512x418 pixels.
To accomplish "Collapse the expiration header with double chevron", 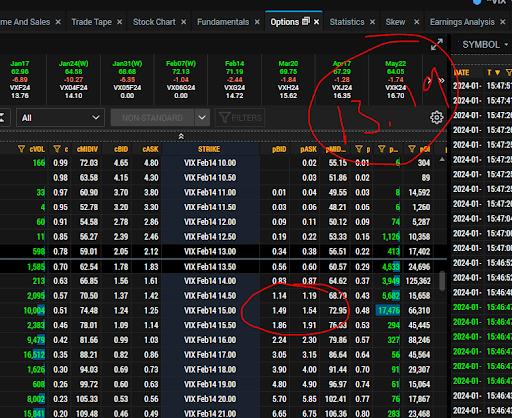I will pos(181,136).
